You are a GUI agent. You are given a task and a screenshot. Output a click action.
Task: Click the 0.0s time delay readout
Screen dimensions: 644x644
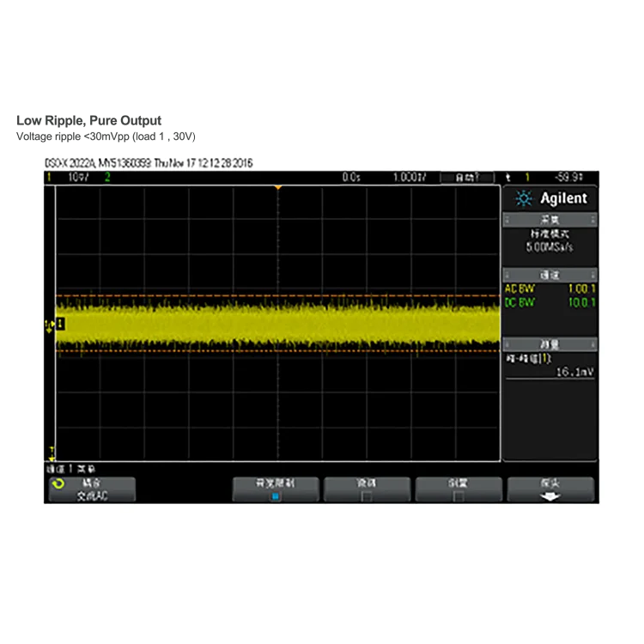pos(351,178)
